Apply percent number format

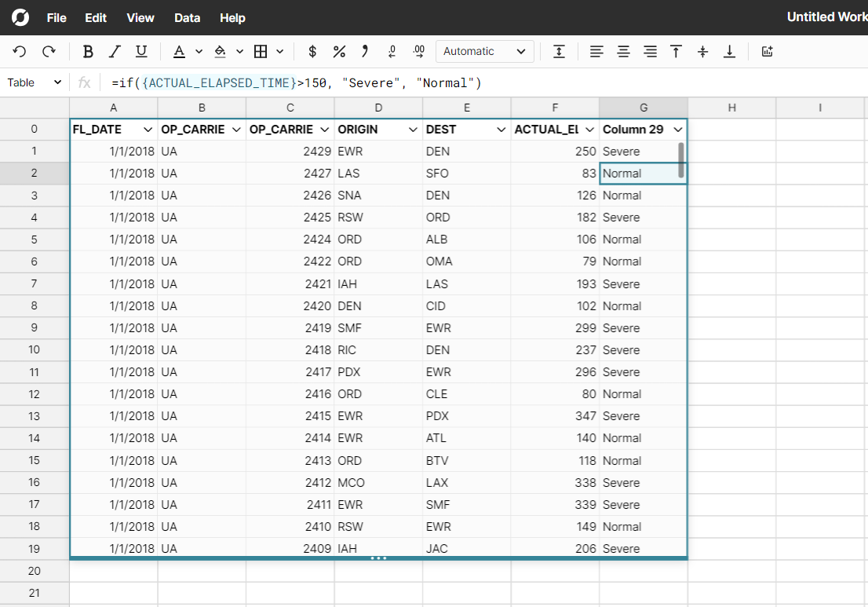pyautogui.click(x=339, y=52)
